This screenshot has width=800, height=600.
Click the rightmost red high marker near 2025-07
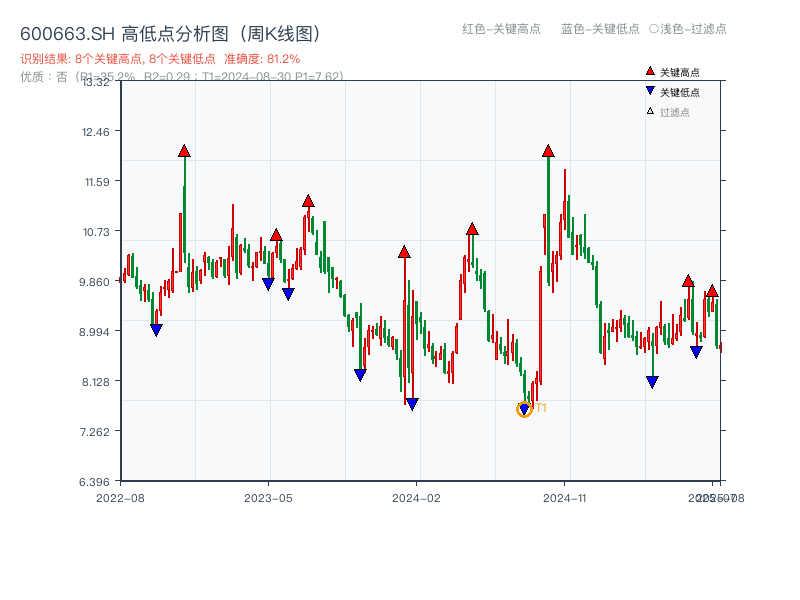(711, 291)
